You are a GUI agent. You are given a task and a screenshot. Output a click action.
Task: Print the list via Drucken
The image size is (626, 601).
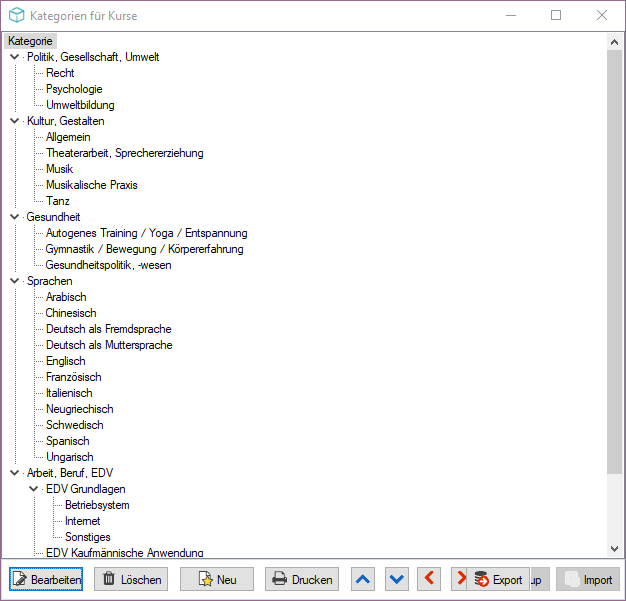click(x=302, y=579)
